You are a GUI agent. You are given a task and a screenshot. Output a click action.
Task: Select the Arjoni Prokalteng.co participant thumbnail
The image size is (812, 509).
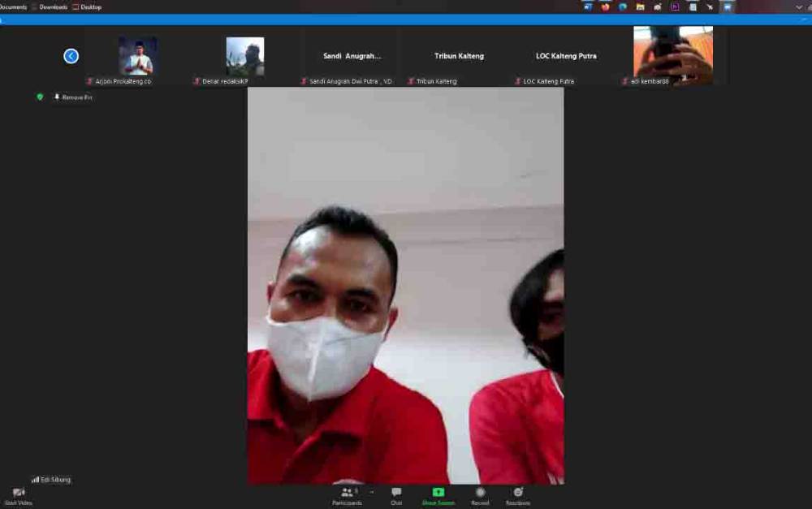point(138,56)
